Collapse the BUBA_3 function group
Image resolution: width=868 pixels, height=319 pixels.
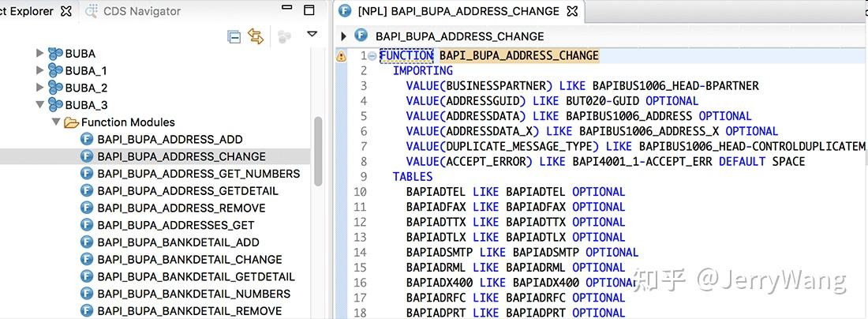coord(39,105)
